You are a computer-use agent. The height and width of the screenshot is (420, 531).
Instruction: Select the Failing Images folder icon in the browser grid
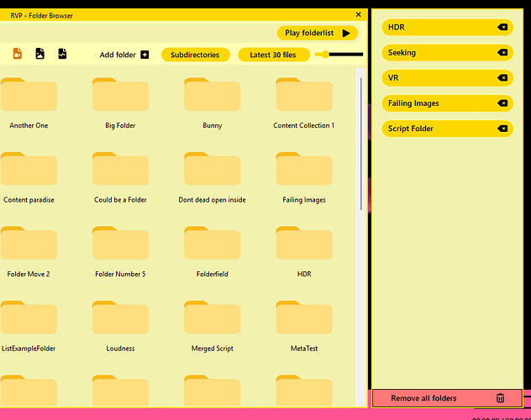tap(304, 169)
